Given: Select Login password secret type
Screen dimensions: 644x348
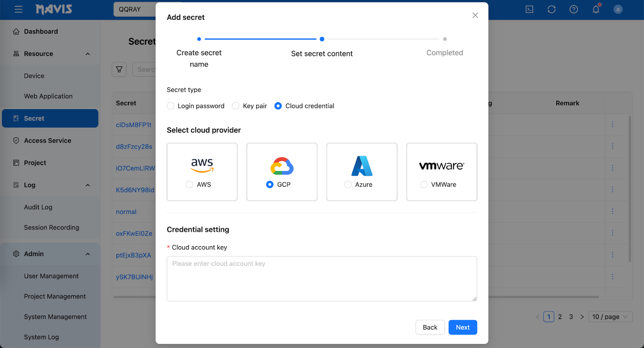Looking at the screenshot, I should 171,106.
